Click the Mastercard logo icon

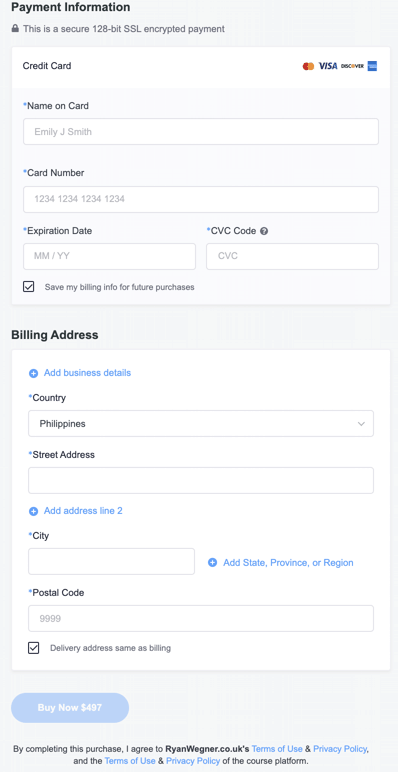click(x=308, y=66)
